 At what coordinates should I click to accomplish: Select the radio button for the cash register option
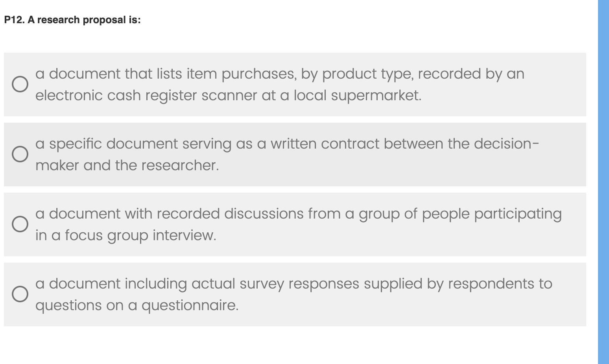[x=20, y=84]
